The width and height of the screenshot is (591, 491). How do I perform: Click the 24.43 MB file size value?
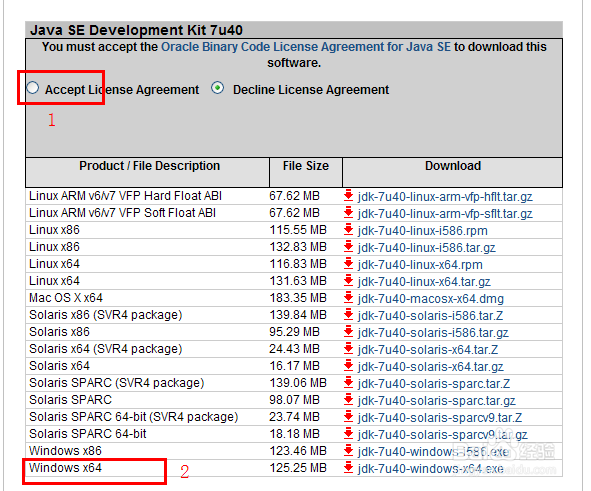pos(294,349)
